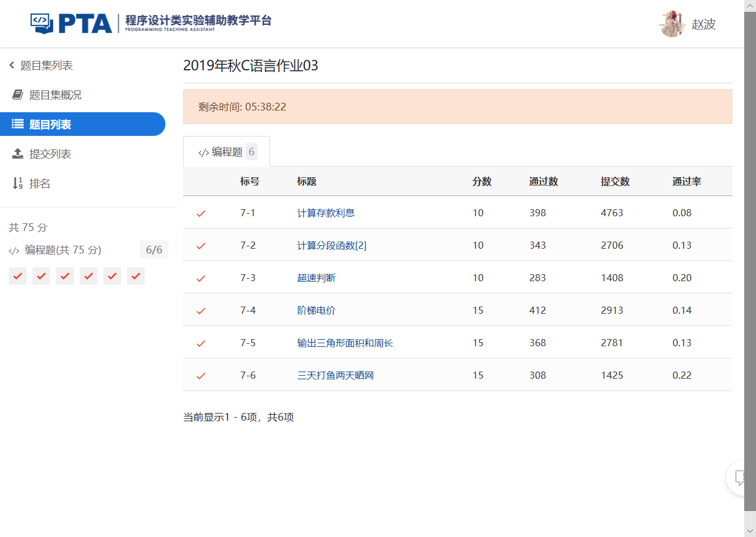The image size is (756, 537).
Task: Select 题目列表 in the sidebar
Action: pyautogui.click(x=83, y=124)
